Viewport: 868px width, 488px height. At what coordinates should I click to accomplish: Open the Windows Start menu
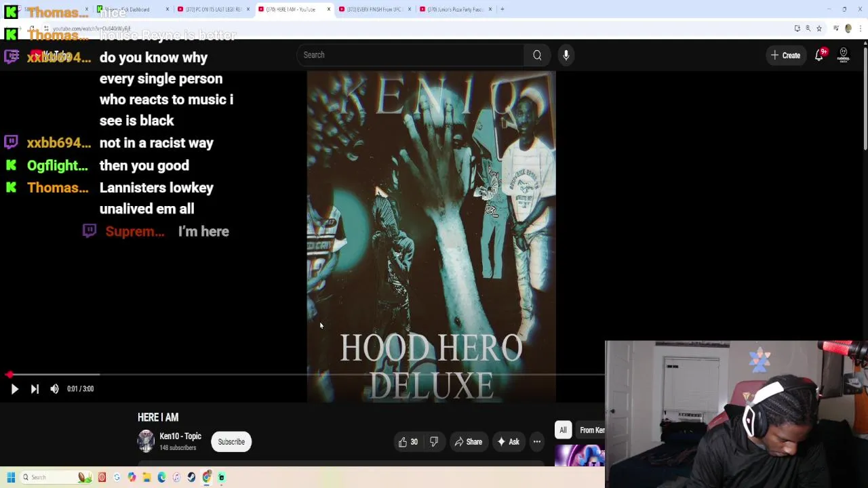11,478
